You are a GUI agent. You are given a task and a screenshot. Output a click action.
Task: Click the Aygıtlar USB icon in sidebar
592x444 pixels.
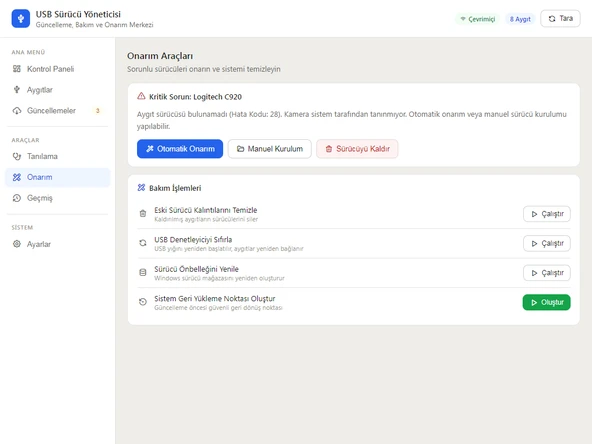pyautogui.click(x=17, y=89)
